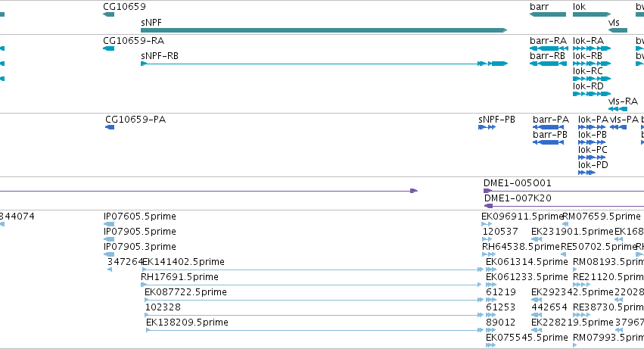The height and width of the screenshot is (349, 644).
Task: Select the DME1-005O01 clone label
Action: 518,183
